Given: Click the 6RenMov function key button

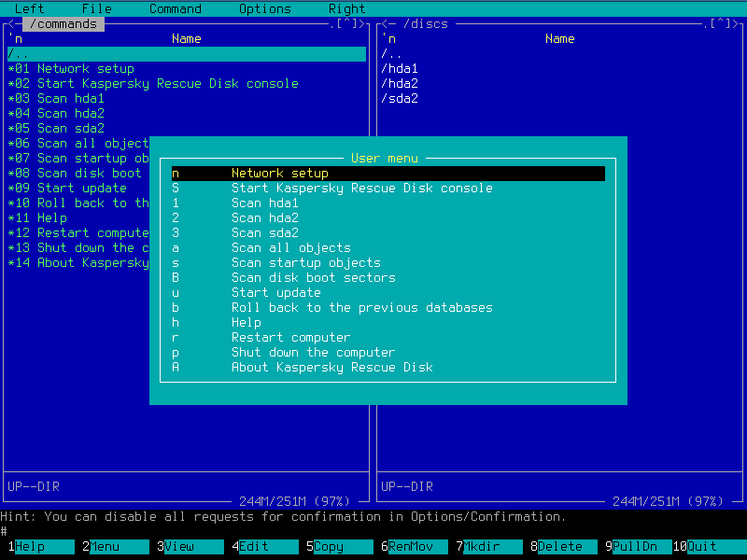Looking at the screenshot, I should 415,547.
